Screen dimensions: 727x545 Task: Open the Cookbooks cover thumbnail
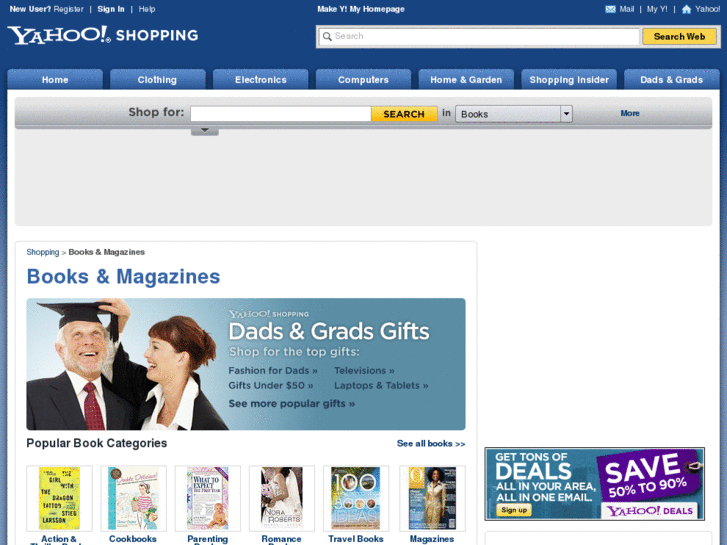click(134, 498)
